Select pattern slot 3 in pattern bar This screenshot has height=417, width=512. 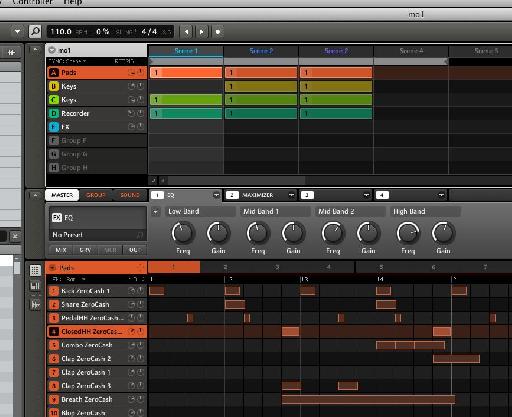point(277,267)
